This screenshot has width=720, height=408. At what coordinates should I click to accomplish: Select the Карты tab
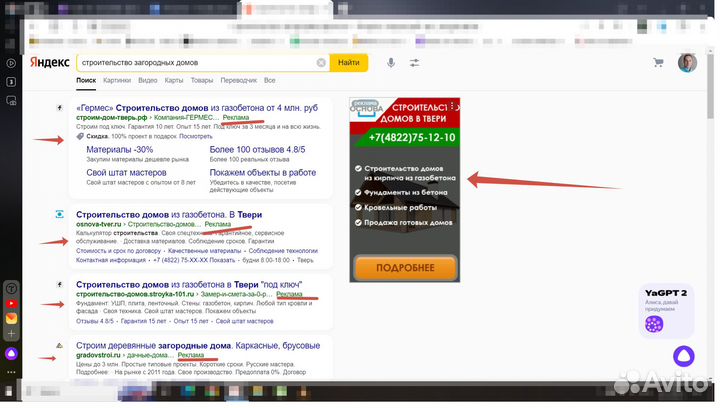tap(174, 80)
